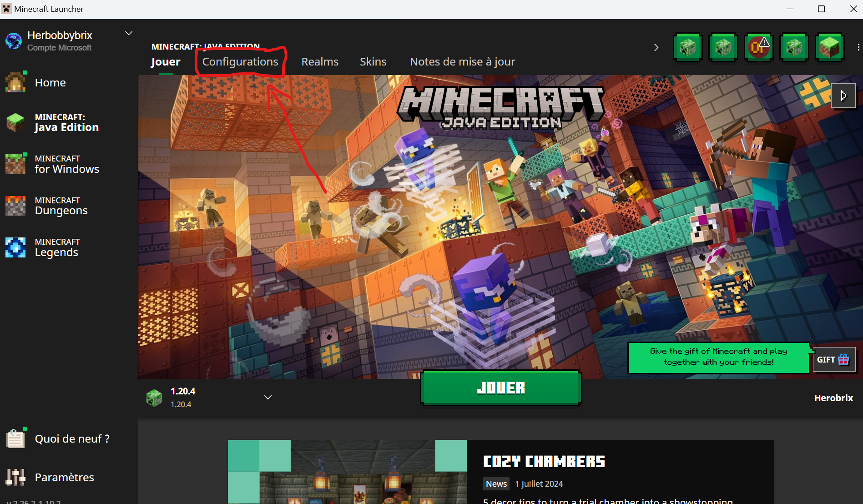Click the gift of Minecraft promo banner
This screenshot has width=863, height=504.
tap(718, 358)
